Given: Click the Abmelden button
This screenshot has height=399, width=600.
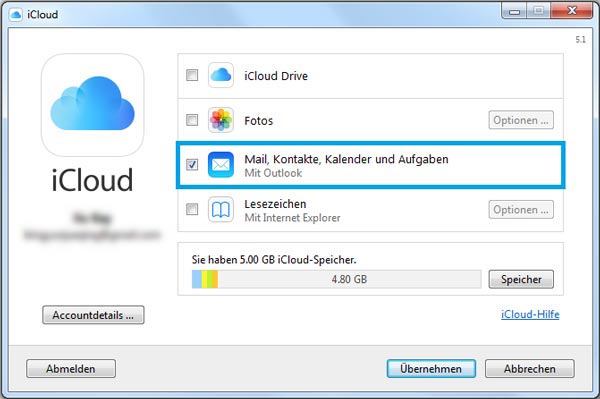Looking at the screenshot, I should pos(71,369).
